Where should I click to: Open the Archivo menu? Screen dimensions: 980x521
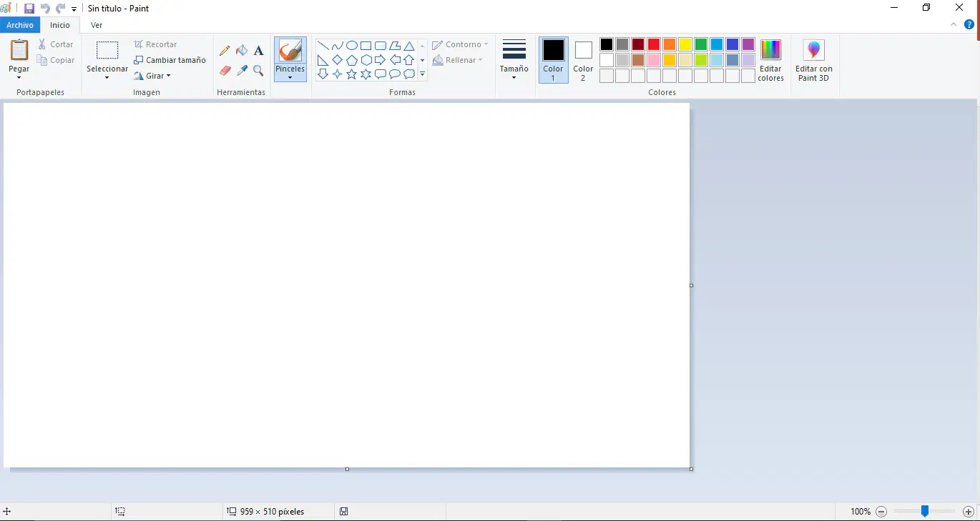coord(20,25)
